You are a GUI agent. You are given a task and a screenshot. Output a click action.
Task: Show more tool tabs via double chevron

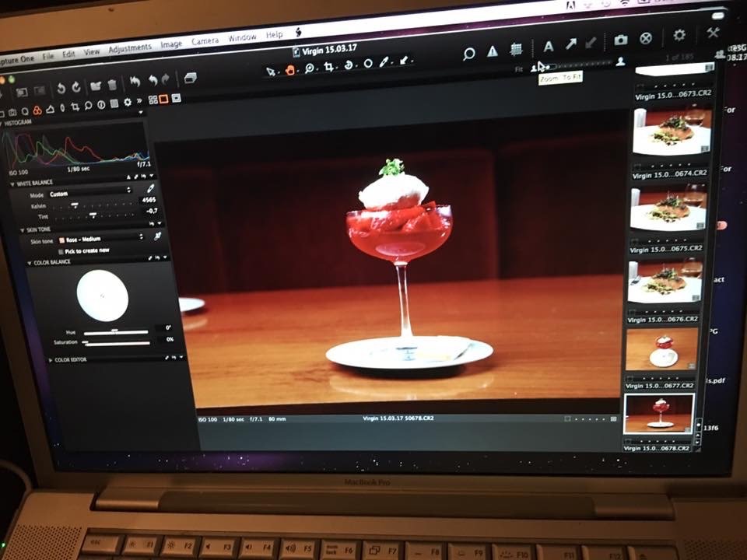pyautogui.click(x=139, y=101)
